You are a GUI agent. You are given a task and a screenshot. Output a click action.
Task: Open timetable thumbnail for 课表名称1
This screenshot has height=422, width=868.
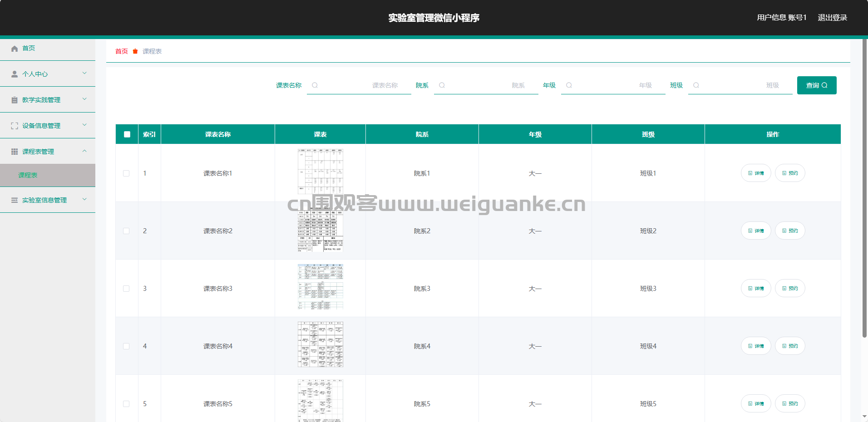[x=321, y=171]
